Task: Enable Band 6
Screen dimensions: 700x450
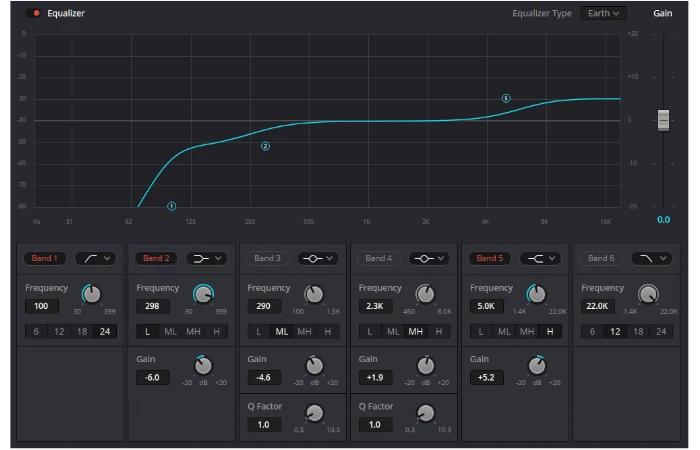Action: (601, 258)
